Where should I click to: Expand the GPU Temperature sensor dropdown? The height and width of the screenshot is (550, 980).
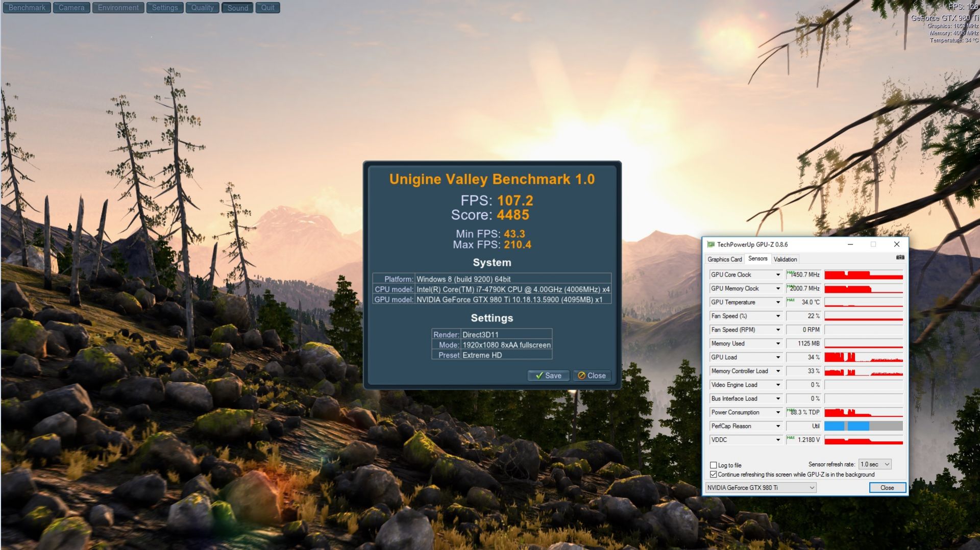[778, 303]
